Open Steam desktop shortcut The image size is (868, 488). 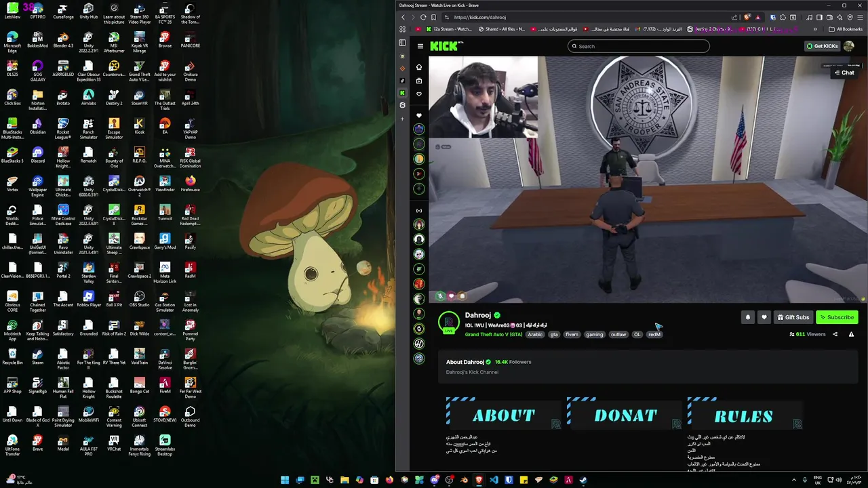[37, 356]
